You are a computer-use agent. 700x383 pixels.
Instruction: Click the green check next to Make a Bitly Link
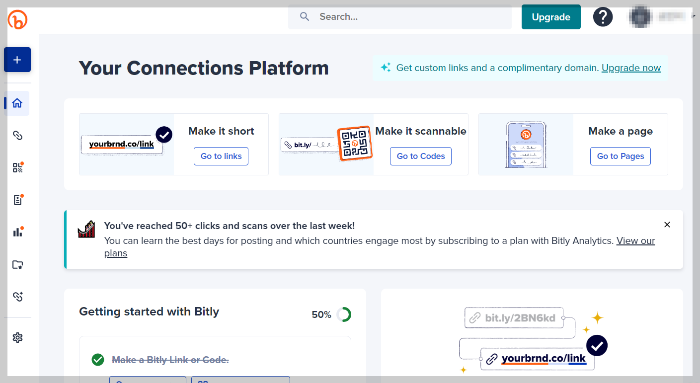point(98,360)
